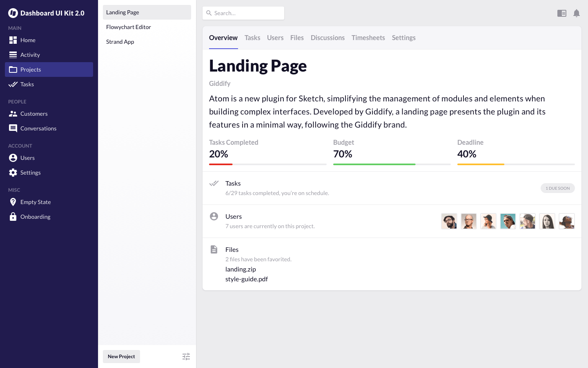Click inside the Search field
588x368 pixels.
pos(243,13)
